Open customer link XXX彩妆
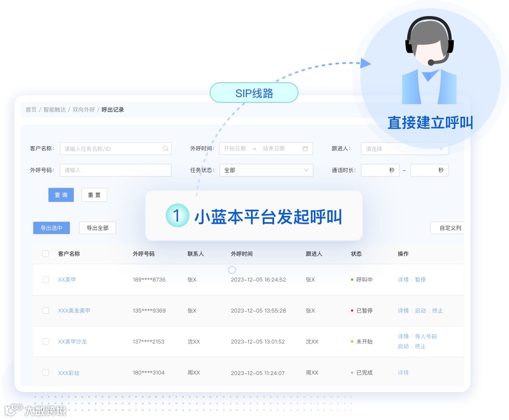Screen dimensions: 509x420 (x=69, y=372)
